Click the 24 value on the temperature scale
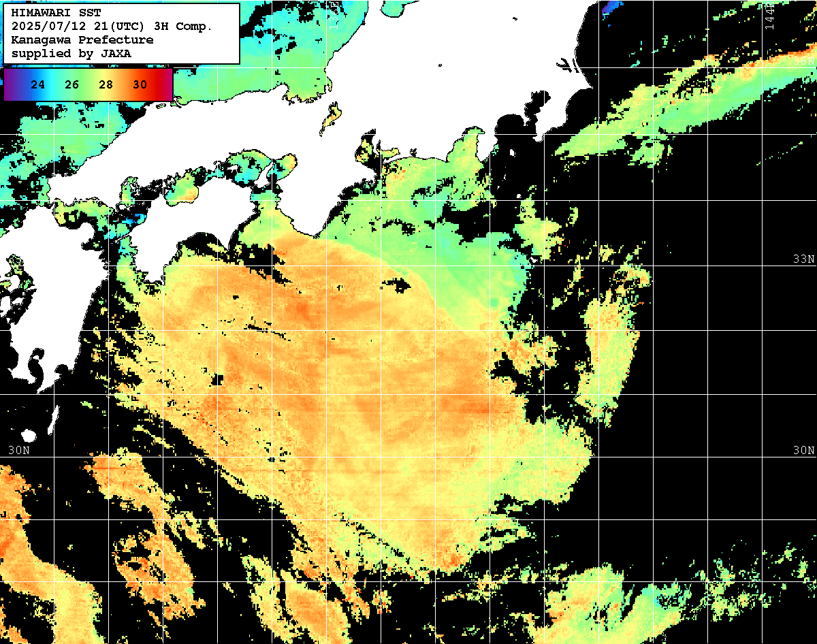 38,85
